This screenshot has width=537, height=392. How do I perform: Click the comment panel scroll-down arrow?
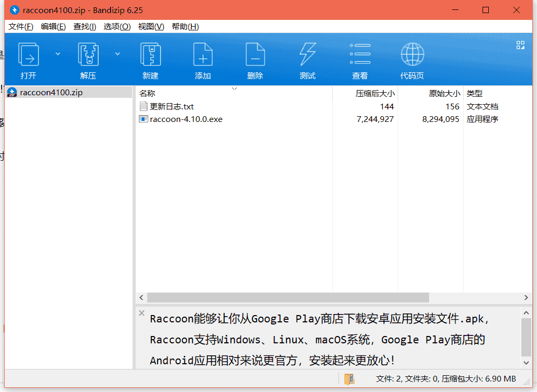point(526,363)
